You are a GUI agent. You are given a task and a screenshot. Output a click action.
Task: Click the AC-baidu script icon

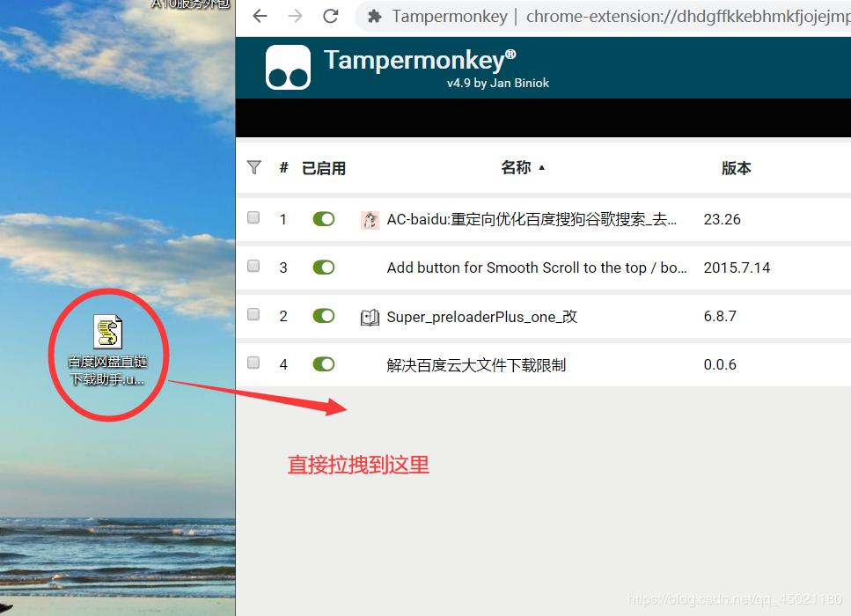point(370,220)
